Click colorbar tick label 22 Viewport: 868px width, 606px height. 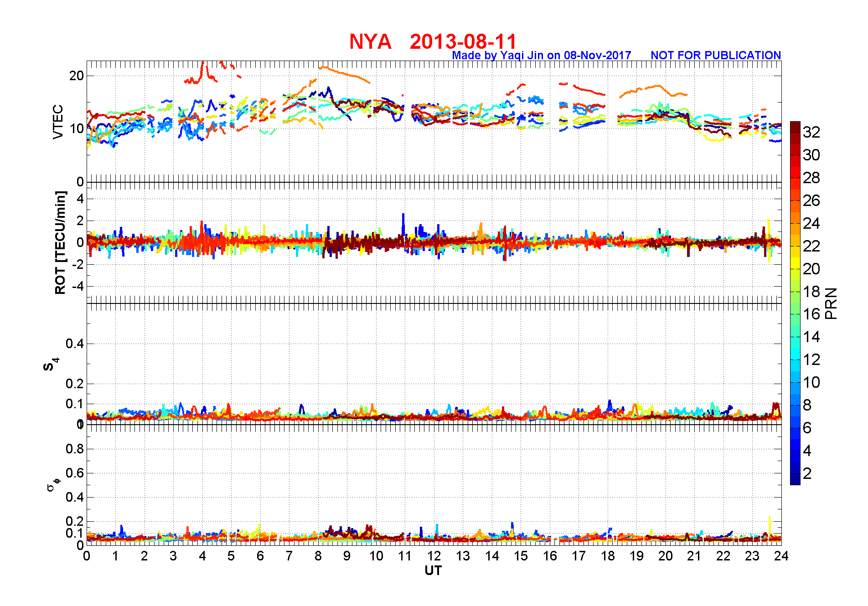[x=811, y=246]
